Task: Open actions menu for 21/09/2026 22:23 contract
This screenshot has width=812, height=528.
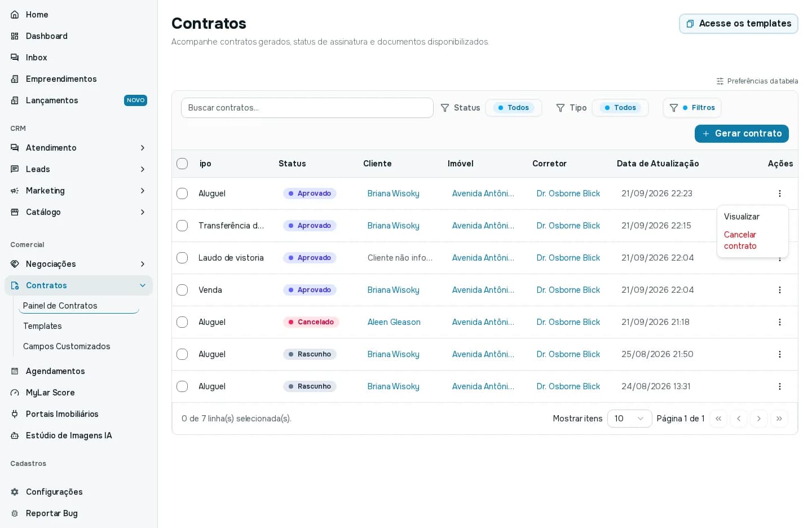Action: click(x=780, y=193)
